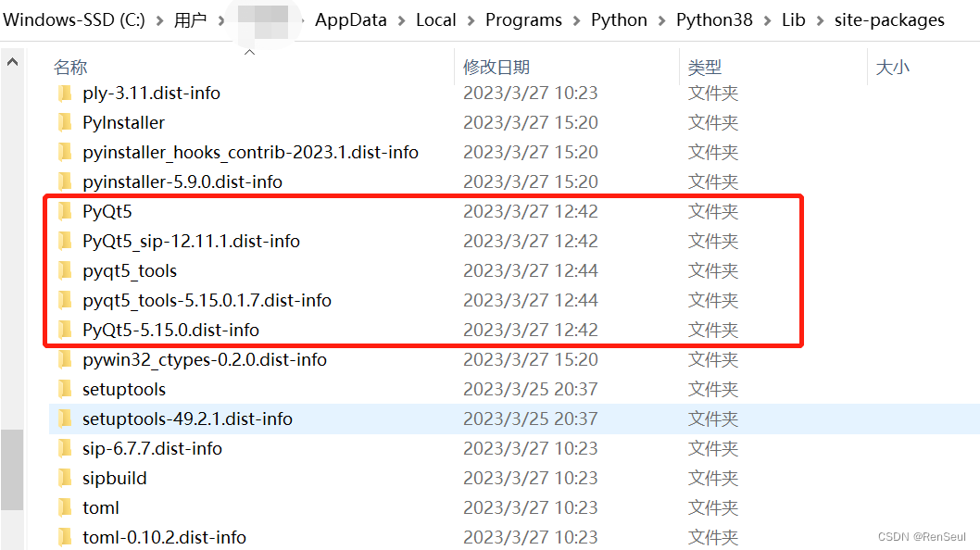Click the folder icon next to pyqt5_tools
This screenshot has width=980, height=550.
[x=64, y=269]
